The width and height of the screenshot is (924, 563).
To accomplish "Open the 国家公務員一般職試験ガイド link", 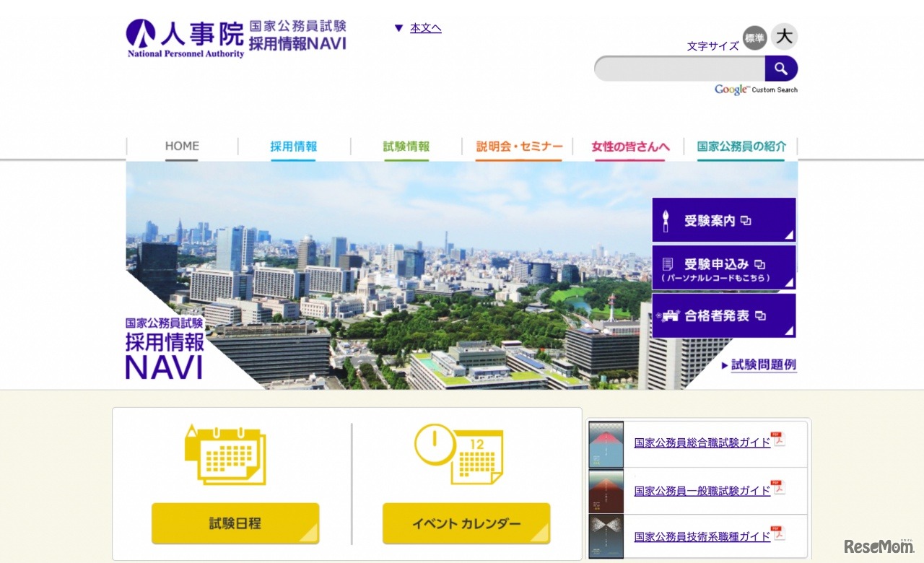I will tap(699, 491).
